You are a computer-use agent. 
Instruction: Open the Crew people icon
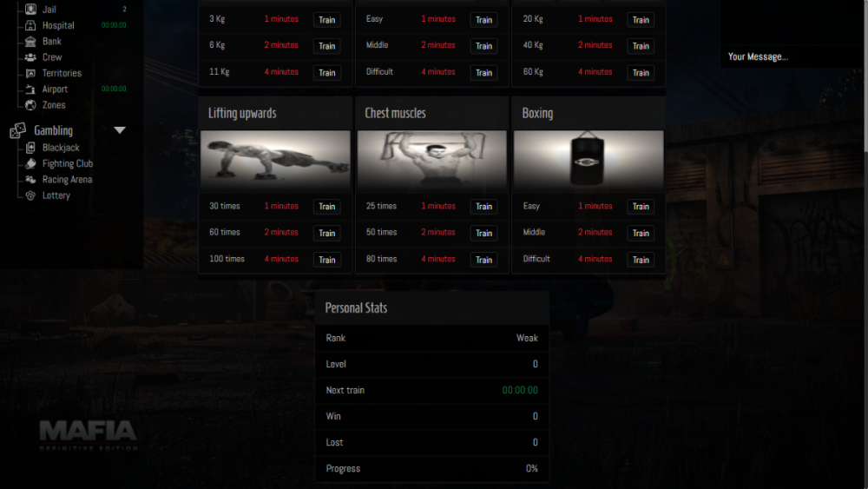30,57
